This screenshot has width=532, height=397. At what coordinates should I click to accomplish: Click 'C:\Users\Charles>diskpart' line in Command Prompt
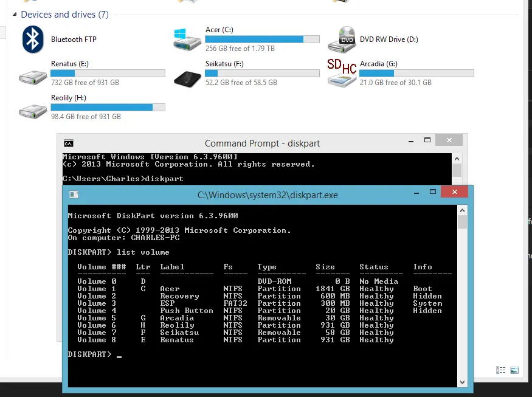(x=123, y=179)
